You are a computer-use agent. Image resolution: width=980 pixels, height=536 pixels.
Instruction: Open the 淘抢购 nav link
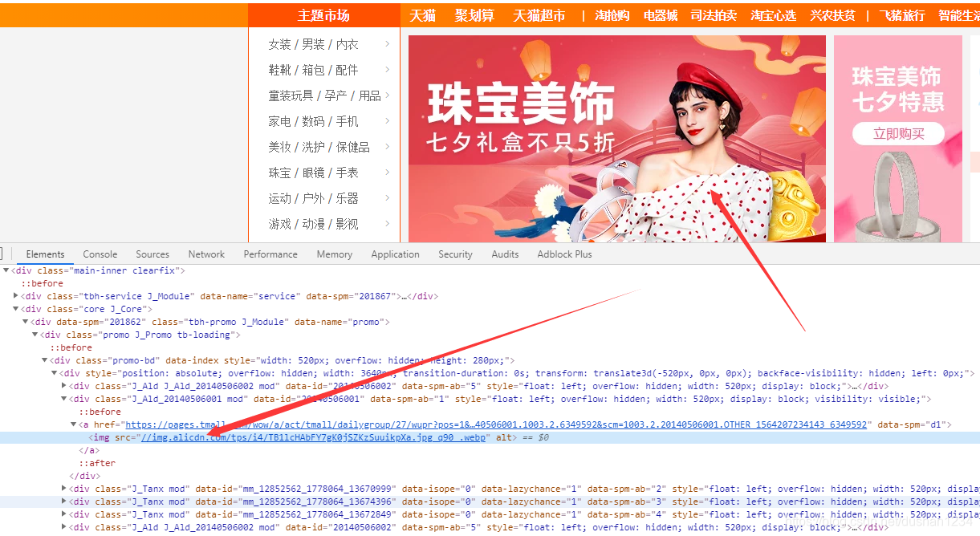click(612, 15)
